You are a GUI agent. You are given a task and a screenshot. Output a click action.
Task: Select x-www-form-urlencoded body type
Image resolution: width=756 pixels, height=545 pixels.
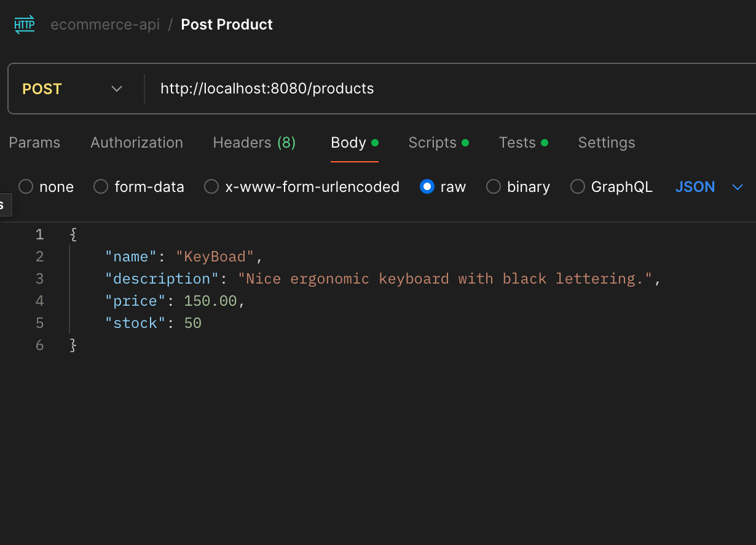point(211,187)
